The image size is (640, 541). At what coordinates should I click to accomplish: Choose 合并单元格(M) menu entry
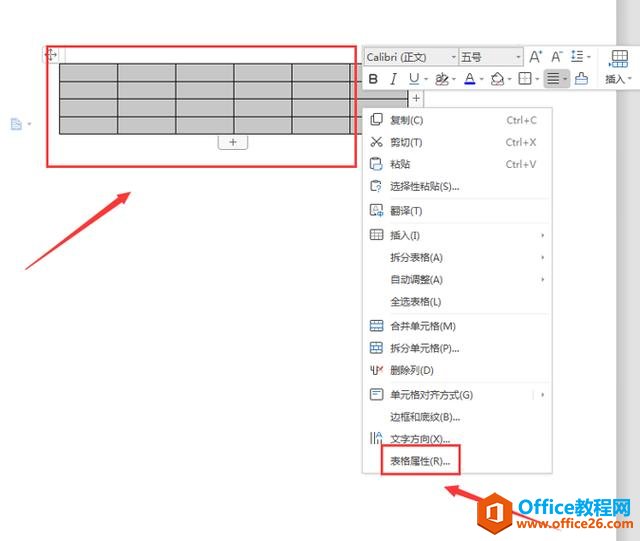(457, 326)
